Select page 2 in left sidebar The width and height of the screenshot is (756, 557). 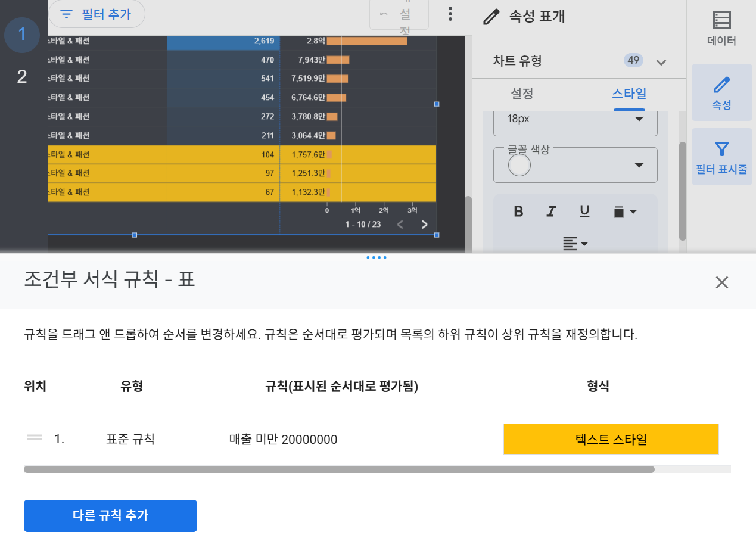point(22,76)
